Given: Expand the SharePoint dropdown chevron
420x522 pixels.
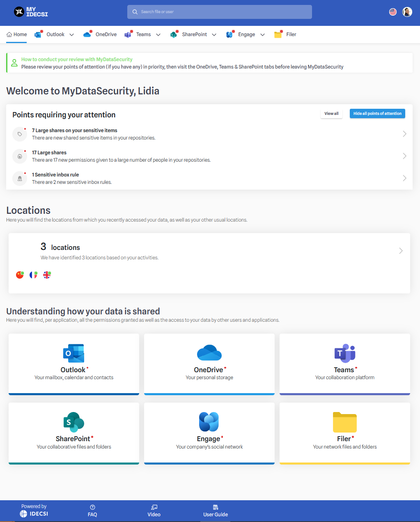Looking at the screenshot, I should click(x=214, y=35).
